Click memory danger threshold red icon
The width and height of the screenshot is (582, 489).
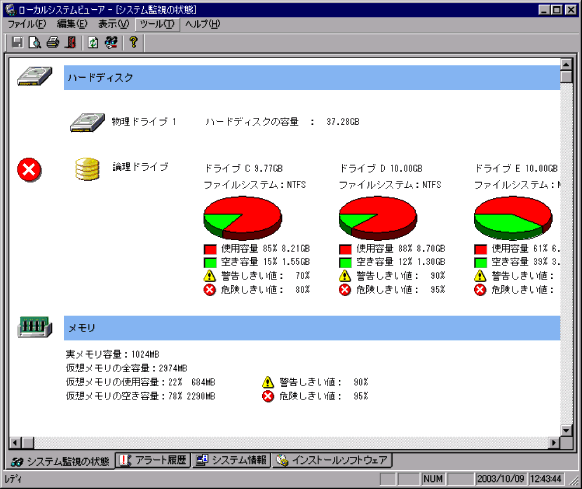click(268, 396)
